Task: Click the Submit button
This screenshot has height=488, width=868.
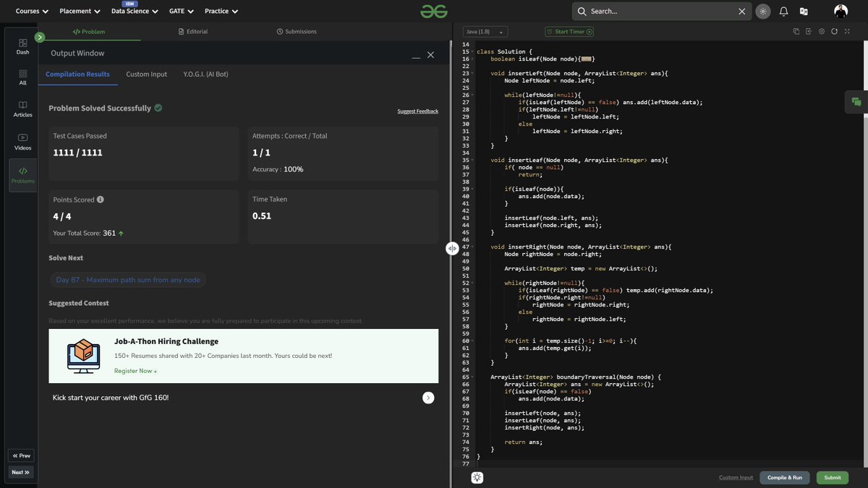Action: 833,477
